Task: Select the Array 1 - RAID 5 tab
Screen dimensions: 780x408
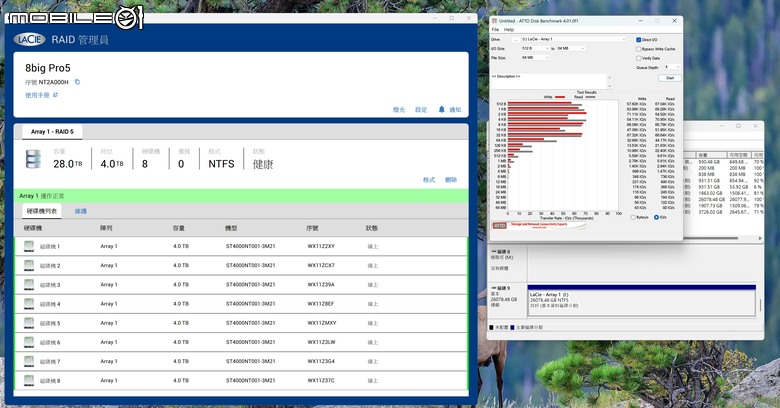Action: [x=52, y=132]
